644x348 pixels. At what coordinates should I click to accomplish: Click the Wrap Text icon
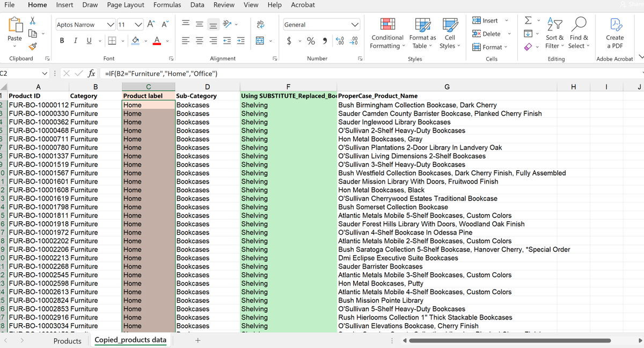(261, 25)
